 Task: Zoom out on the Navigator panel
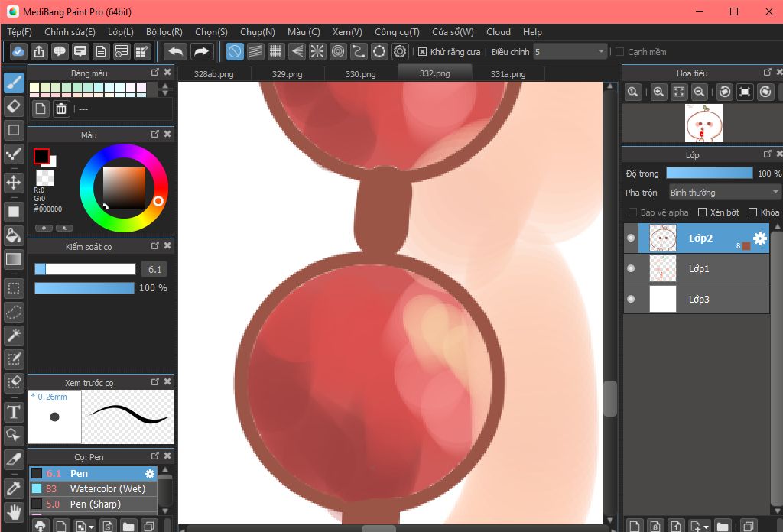pos(700,92)
